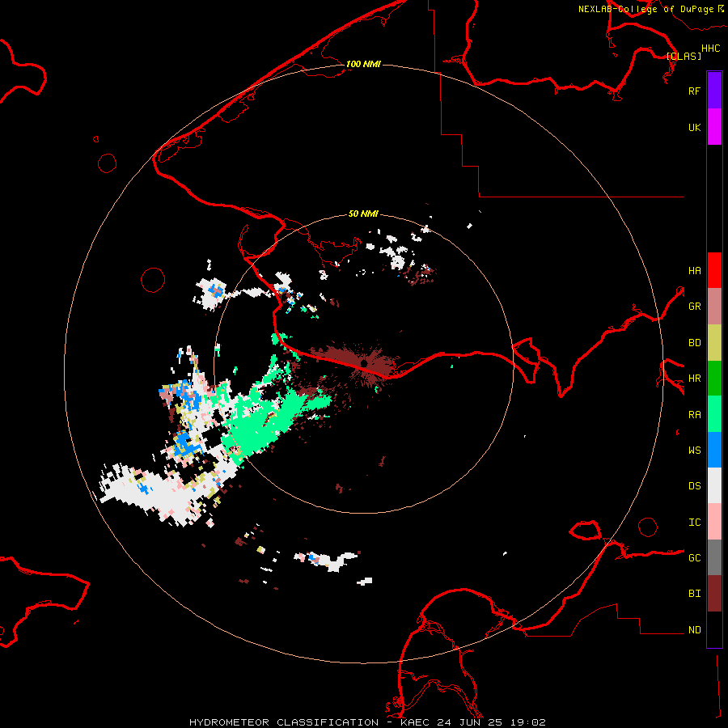The image size is (728, 728).
Task: Click the RF purple legend swatch
Action: click(x=714, y=91)
